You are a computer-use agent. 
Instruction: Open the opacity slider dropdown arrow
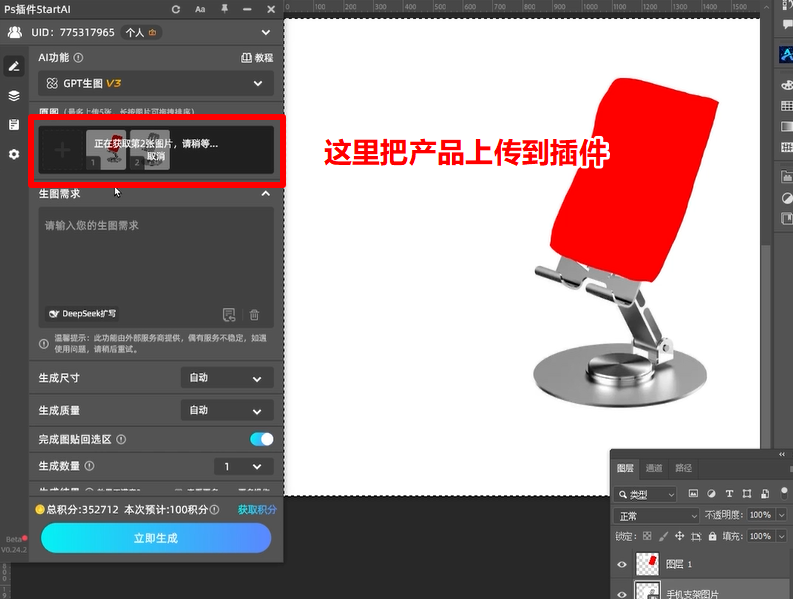pyautogui.click(x=782, y=515)
